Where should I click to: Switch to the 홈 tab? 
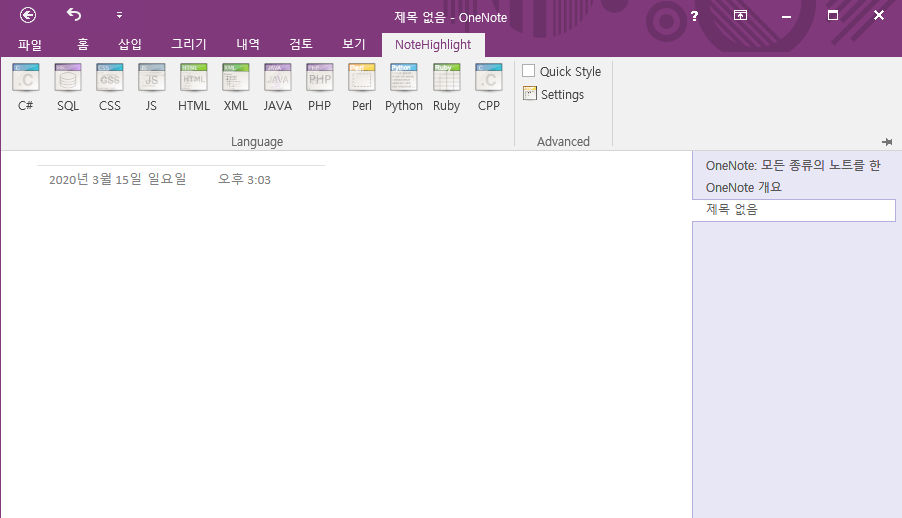[83, 44]
